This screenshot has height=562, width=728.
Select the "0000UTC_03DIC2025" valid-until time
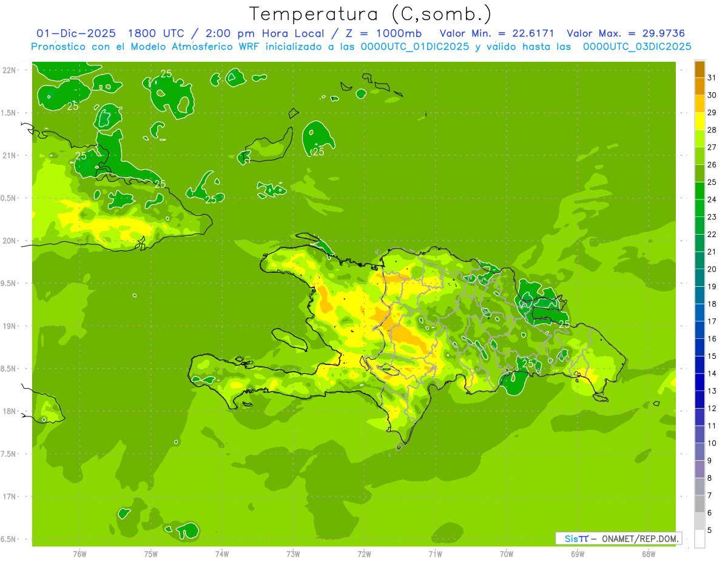point(637,47)
